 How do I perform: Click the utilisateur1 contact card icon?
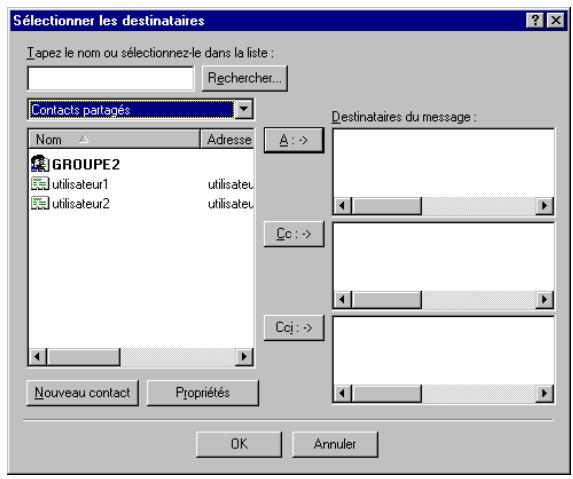click(40, 184)
